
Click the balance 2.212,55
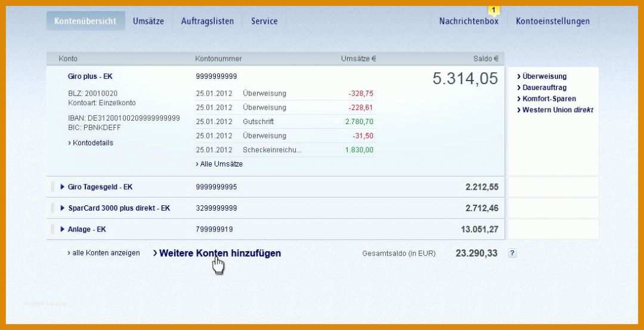(482, 187)
